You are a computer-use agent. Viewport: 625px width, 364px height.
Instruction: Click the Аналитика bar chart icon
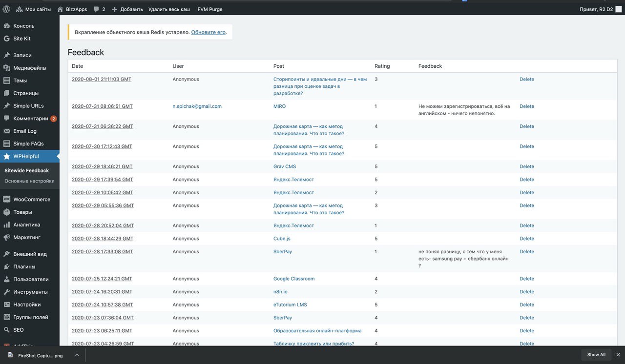pos(6,225)
